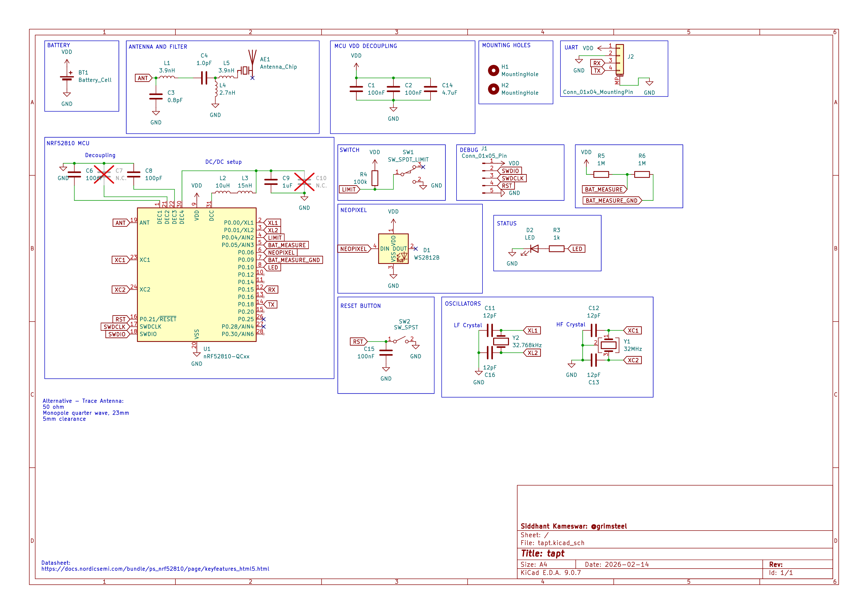Screen dimensions: 868x614
Task: Click the LIMIT net label in SWITCH block
Action: click(x=349, y=190)
